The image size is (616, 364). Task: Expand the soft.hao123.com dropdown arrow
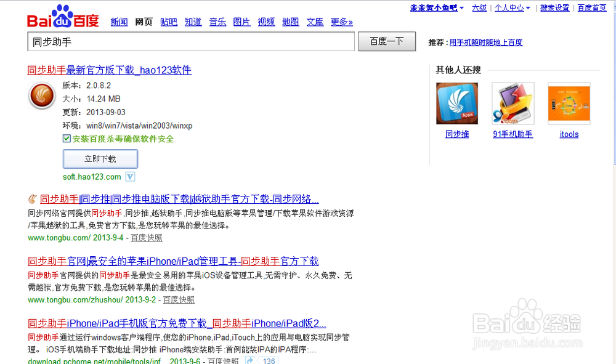pos(129,177)
